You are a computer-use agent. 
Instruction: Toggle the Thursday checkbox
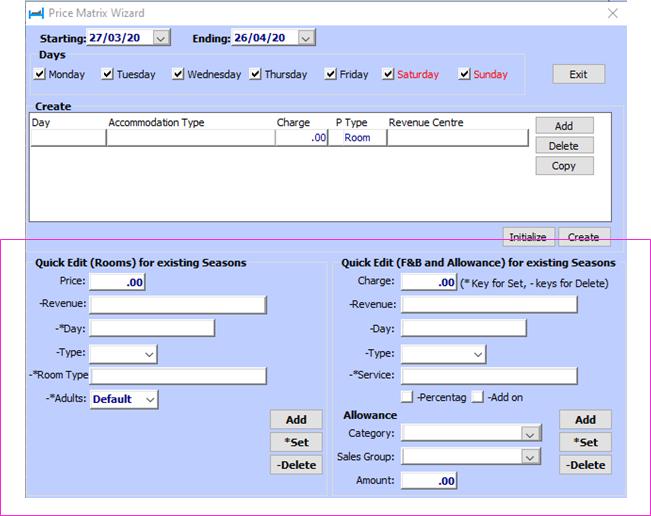255,74
